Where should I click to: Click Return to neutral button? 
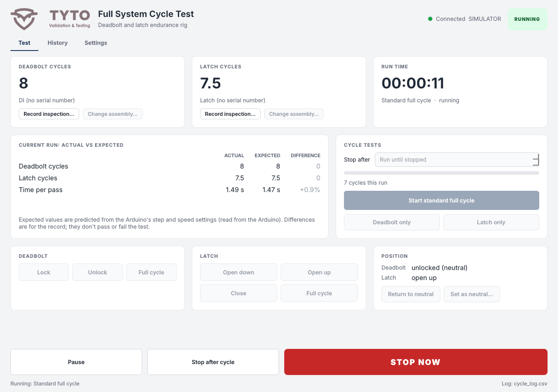[x=411, y=294]
